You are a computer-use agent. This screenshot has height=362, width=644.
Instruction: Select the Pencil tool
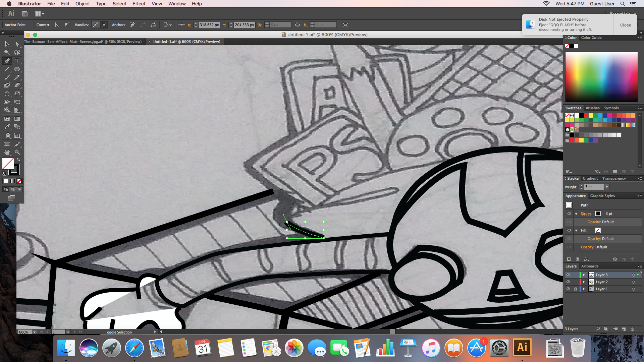17,77
